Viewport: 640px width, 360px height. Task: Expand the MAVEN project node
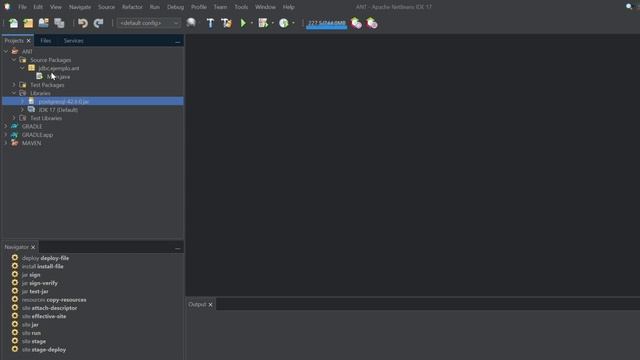pyautogui.click(x=6, y=143)
